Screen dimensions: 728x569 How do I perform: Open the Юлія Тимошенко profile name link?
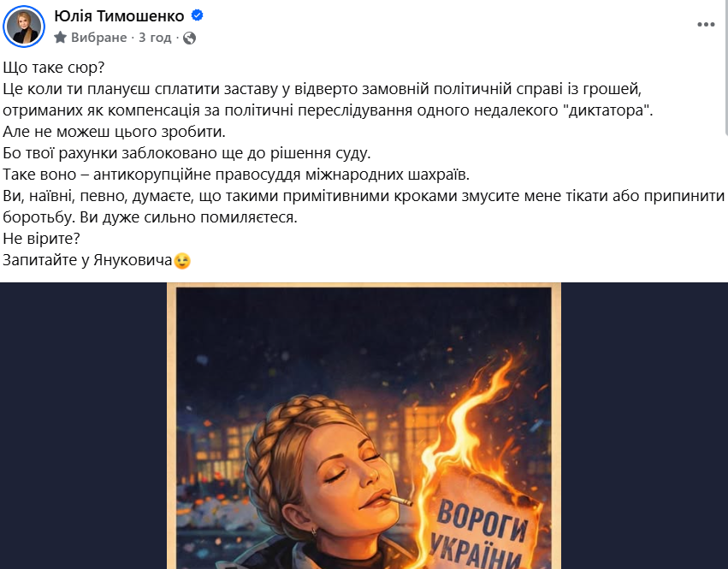119,16
